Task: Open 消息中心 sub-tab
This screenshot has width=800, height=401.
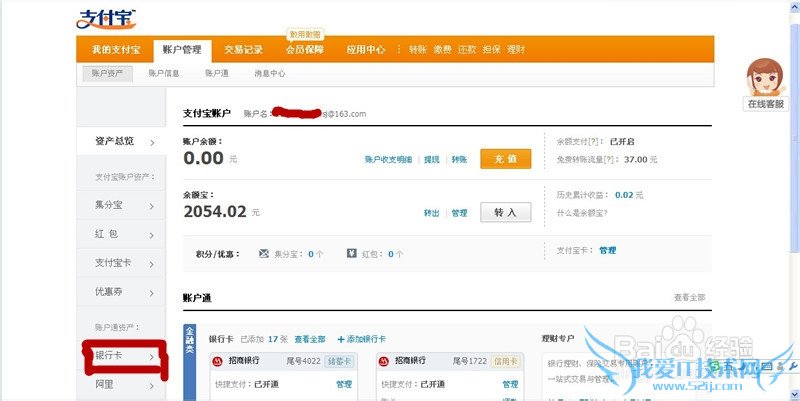Action: 270,73
